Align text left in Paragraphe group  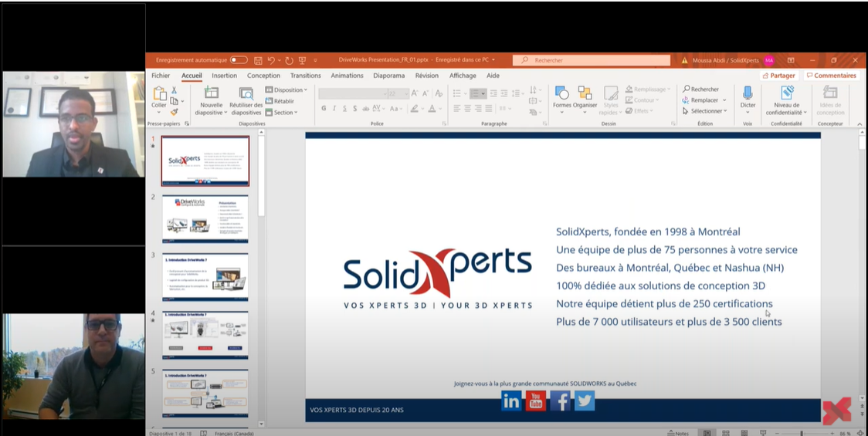(x=457, y=109)
